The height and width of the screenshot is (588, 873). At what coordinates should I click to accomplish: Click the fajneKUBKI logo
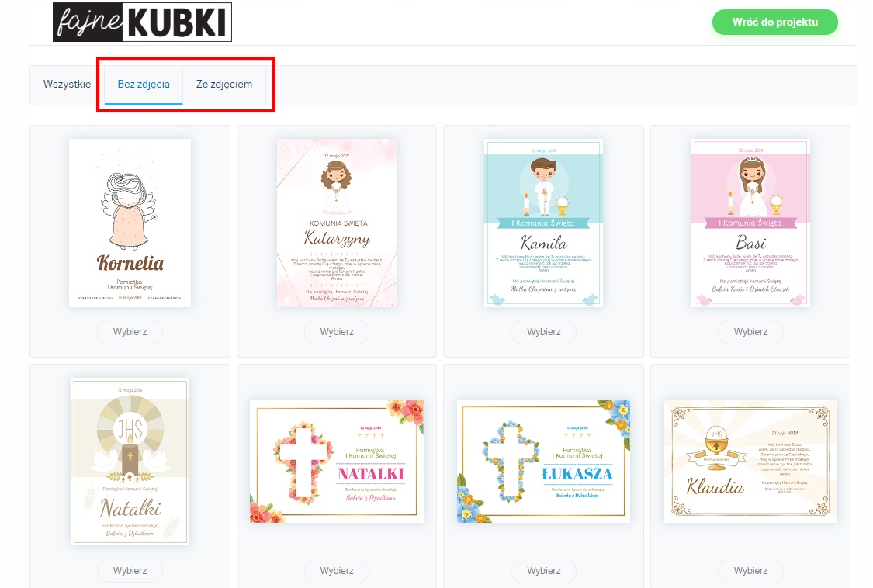click(x=142, y=22)
